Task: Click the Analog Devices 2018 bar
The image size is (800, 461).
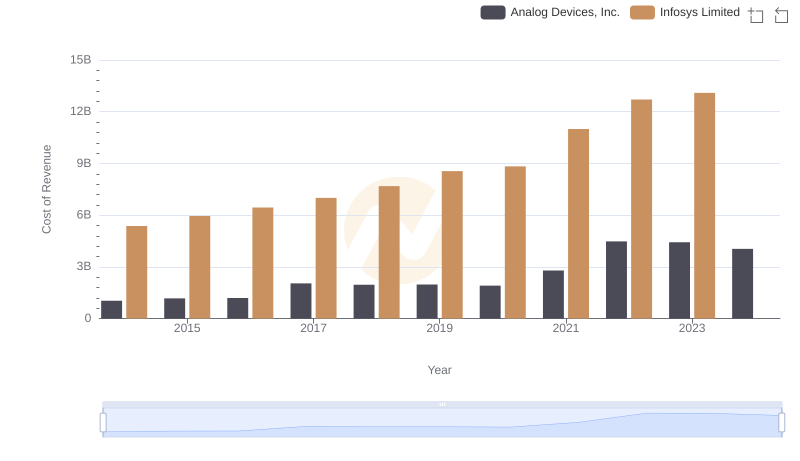Action: [364, 301]
